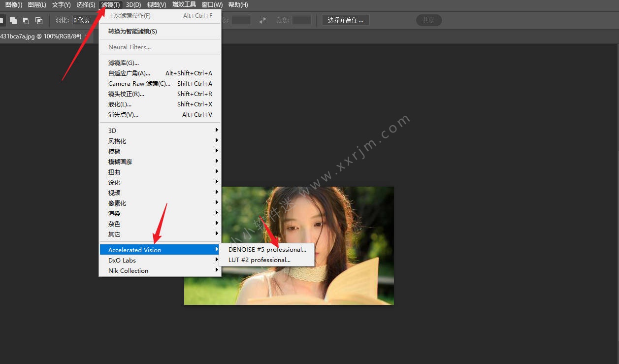Open the 图层 menu in menu bar
619x364 pixels.
pyautogui.click(x=37, y=5)
